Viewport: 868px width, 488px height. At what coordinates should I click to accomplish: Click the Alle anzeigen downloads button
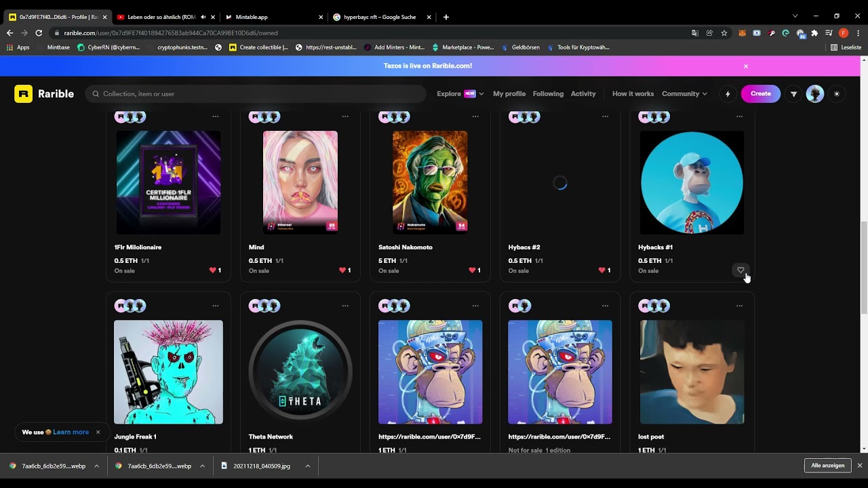pos(827,466)
